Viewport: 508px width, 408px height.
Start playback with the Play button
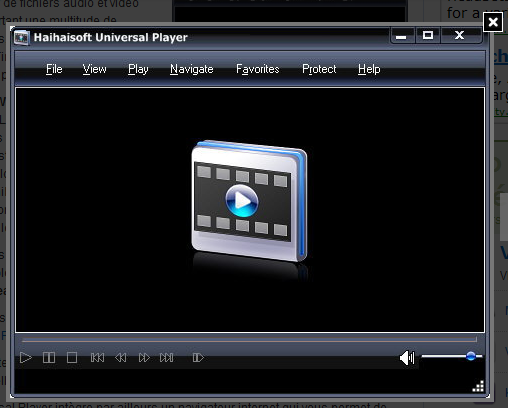pyautogui.click(x=26, y=358)
